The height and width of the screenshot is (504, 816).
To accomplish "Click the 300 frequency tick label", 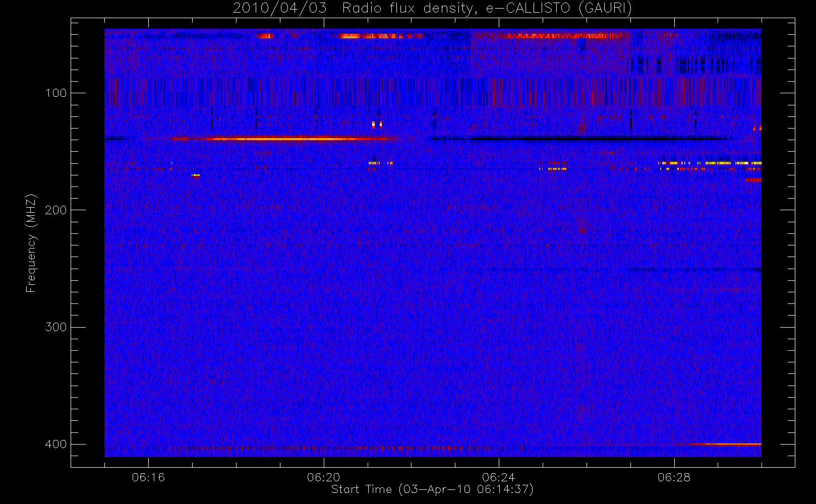I will (55, 327).
